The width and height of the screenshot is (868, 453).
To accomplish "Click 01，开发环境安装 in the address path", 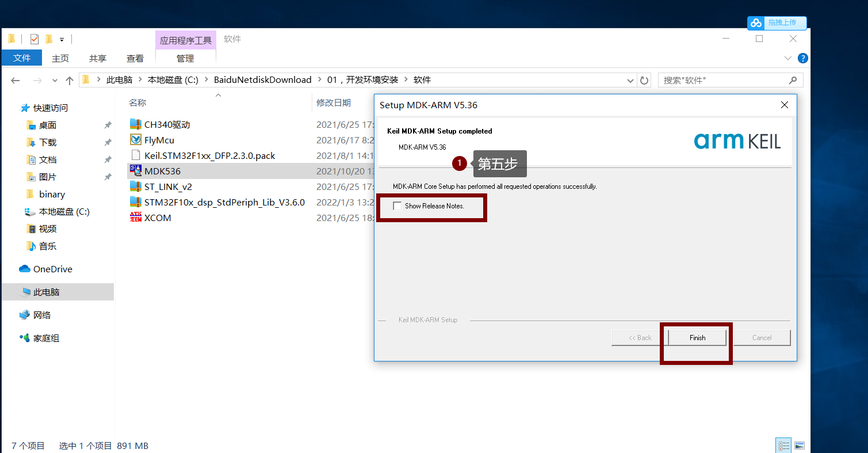I will tap(362, 80).
